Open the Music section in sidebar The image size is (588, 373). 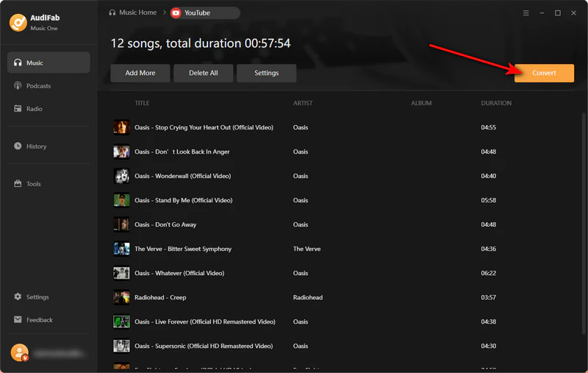[49, 63]
